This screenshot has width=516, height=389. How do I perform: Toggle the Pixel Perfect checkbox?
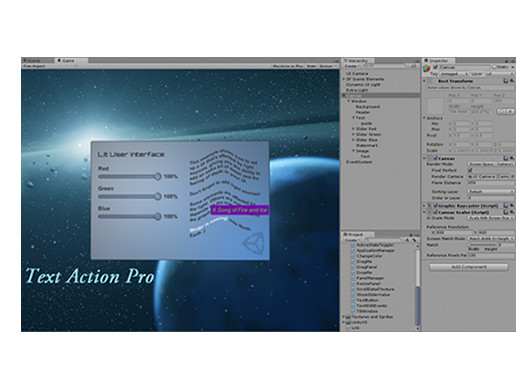(470, 170)
